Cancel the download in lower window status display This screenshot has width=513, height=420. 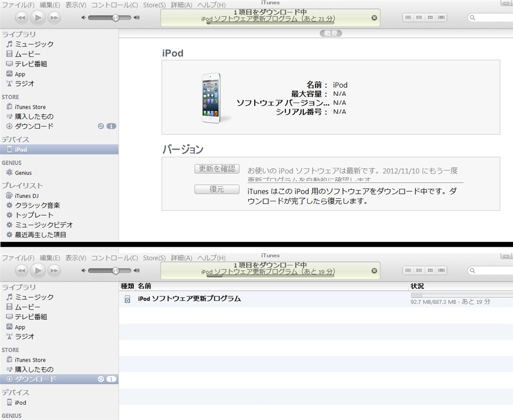coord(374,271)
